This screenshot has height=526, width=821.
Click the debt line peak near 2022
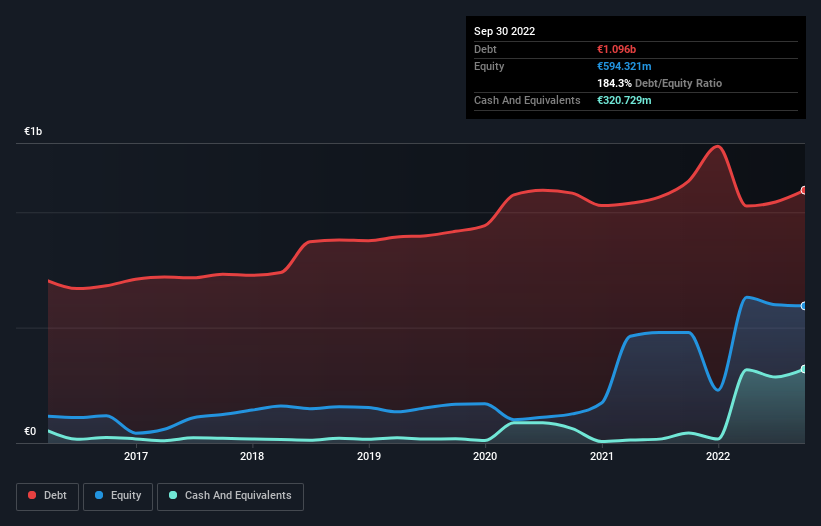click(x=717, y=147)
